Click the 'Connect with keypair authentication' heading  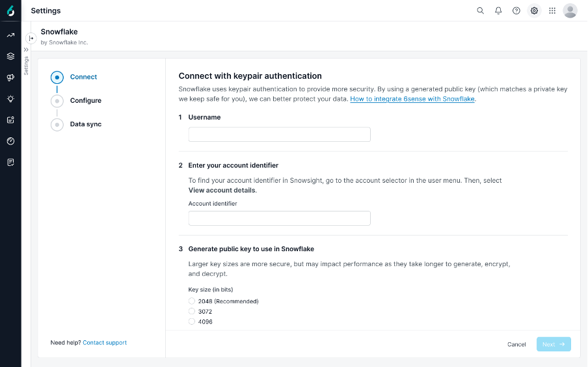click(250, 75)
